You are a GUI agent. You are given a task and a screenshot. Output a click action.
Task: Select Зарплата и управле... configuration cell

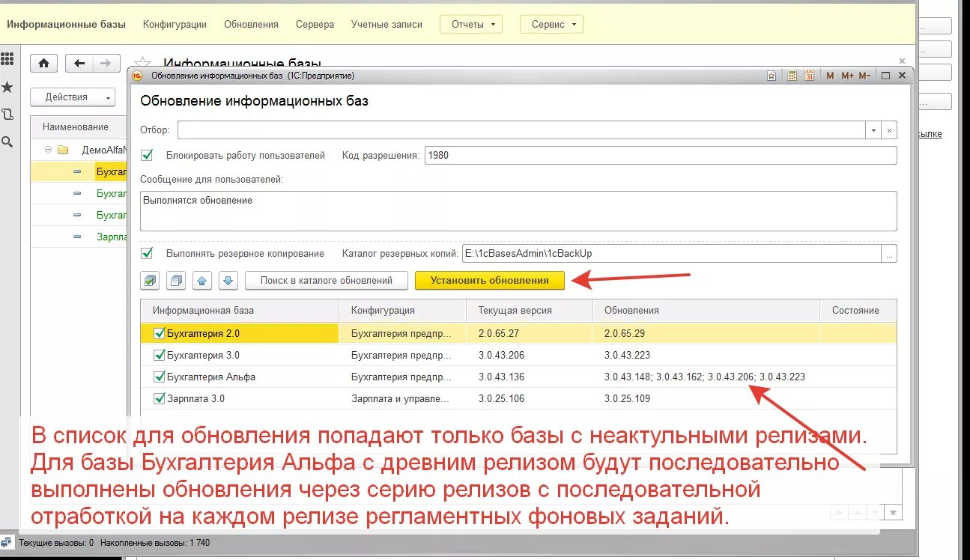tap(403, 398)
